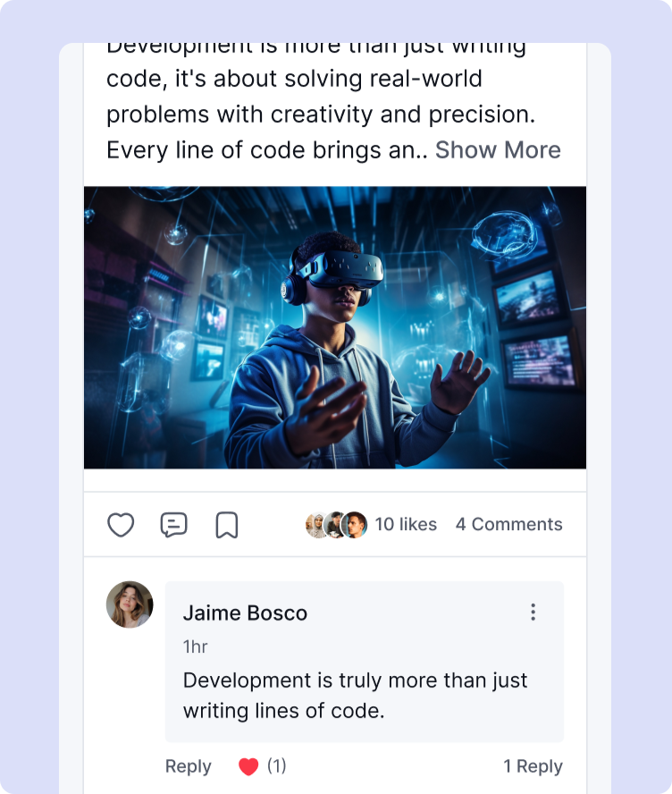The height and width of the screenshot is (794, 672).
Task: Click the 1hr comment timestamp
Action: click(x=195, y=646)
